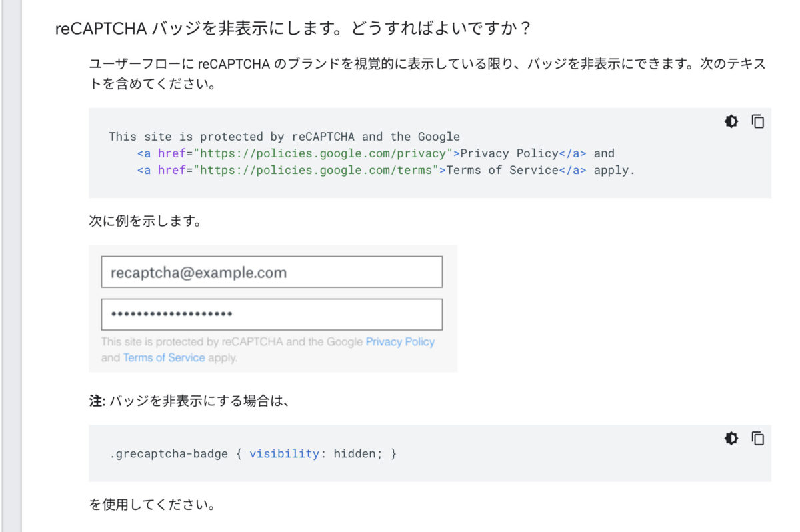This screenshot has height=532, width=800.
Task: Click the ".grecaptcha-badge" selector in the CSS code
Action: coord(169,454)
